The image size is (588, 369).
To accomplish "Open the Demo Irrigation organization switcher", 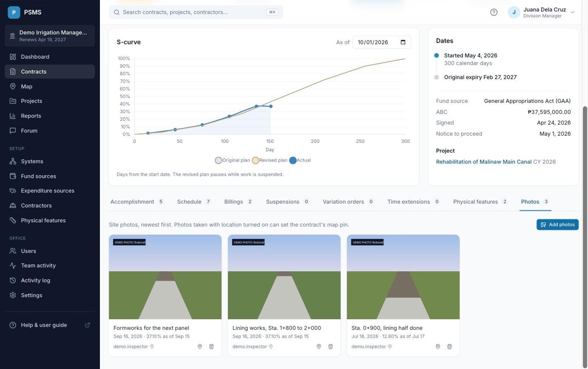I will tap(50, 36).
